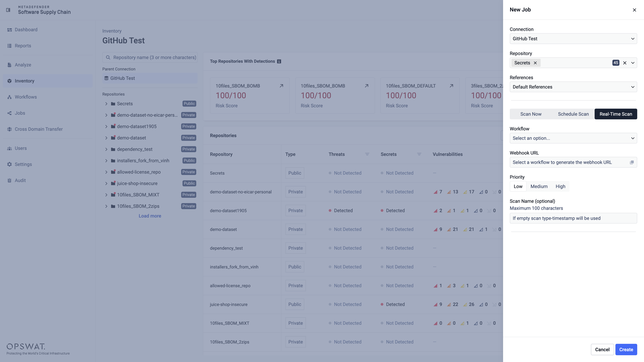The height and width of the screenshot is (362, 644).
Task: Remove the Secrets repository tag
Action: 535,63
